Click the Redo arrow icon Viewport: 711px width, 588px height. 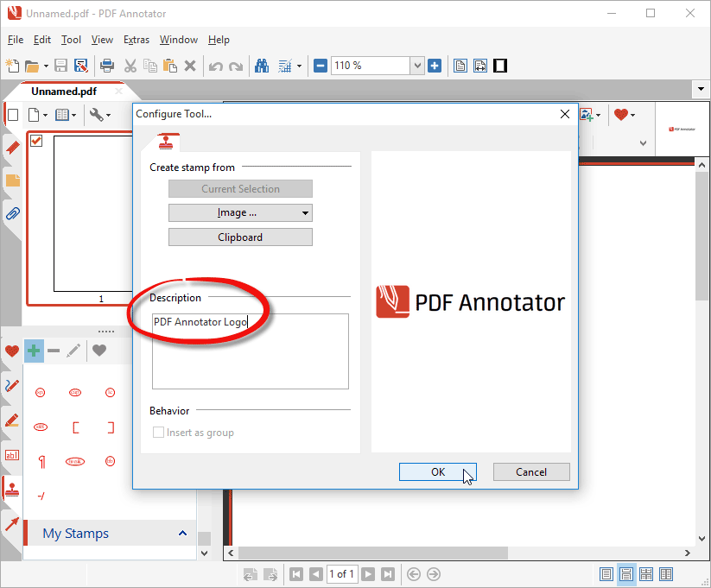coord(236,66)
